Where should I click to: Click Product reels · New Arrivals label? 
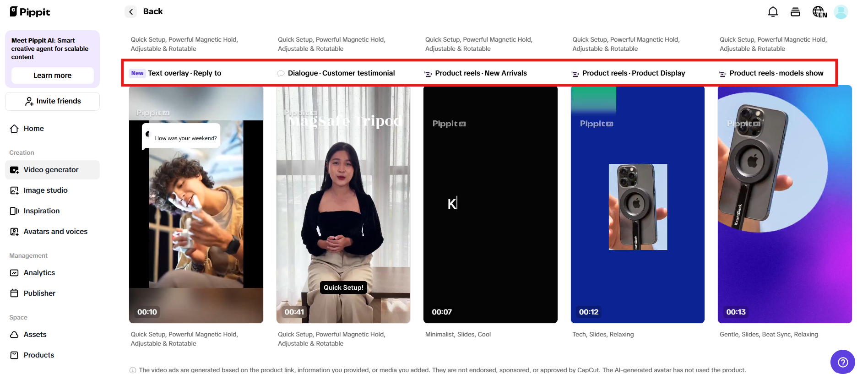(481, 73)
